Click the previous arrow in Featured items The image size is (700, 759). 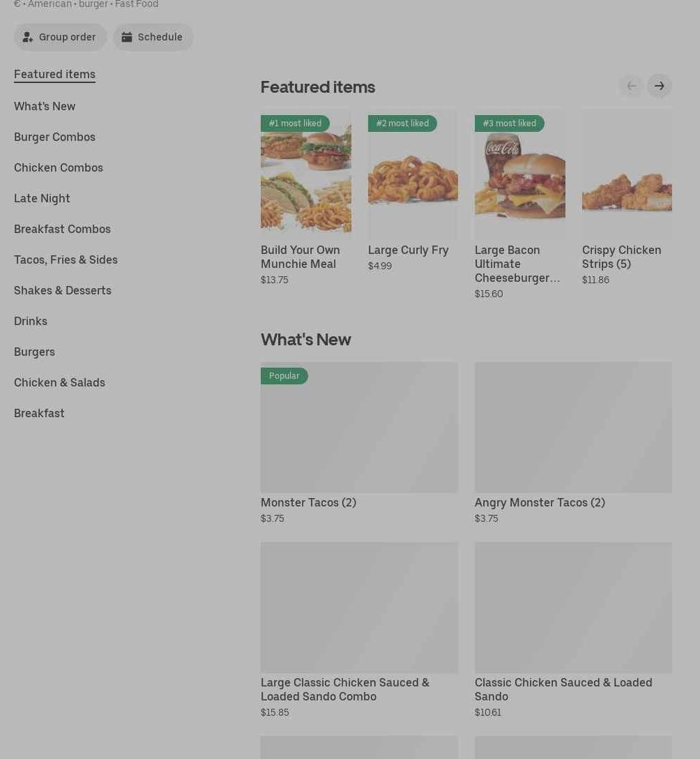point(631,86)
